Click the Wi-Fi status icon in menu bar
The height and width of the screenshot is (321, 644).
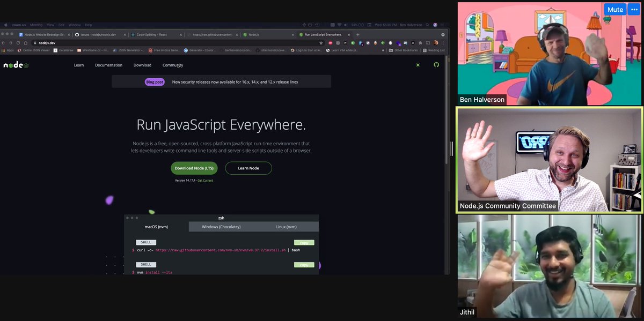[x=339, y=25]
